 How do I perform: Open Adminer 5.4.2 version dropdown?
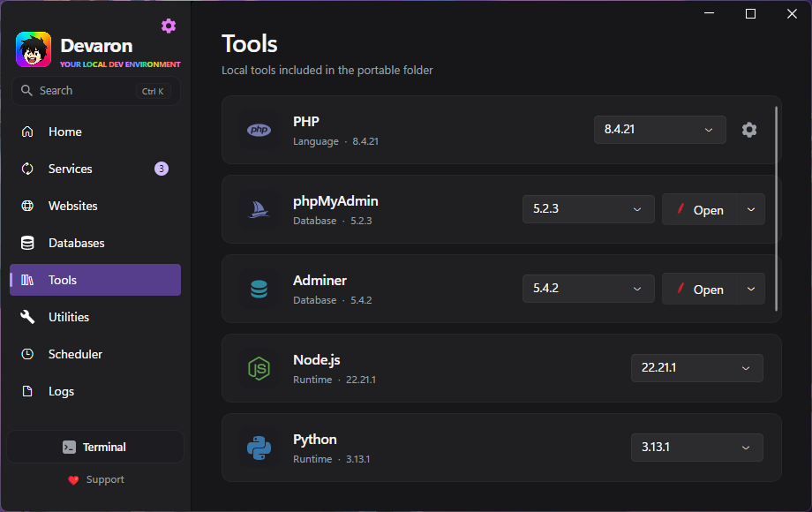[589, 289]
